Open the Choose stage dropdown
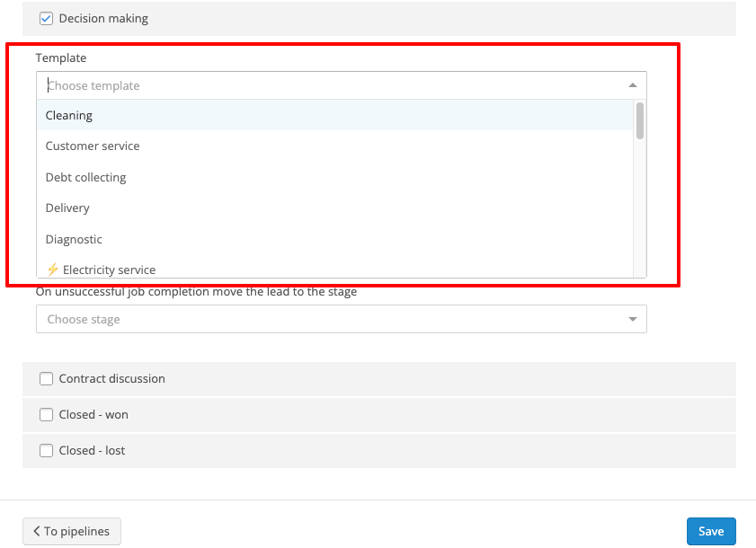Screen dimensions: 756x548 pyautogui.click(x=342, y=319)
